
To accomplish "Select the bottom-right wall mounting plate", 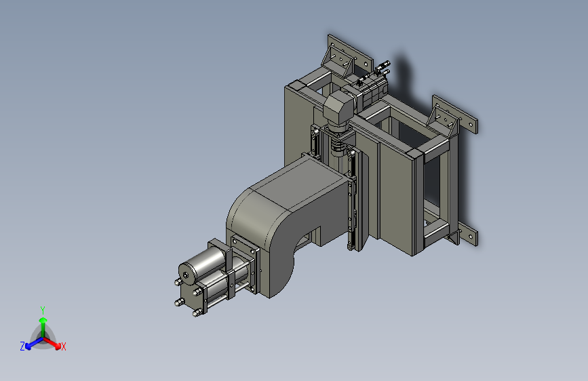I will (468, 234).
